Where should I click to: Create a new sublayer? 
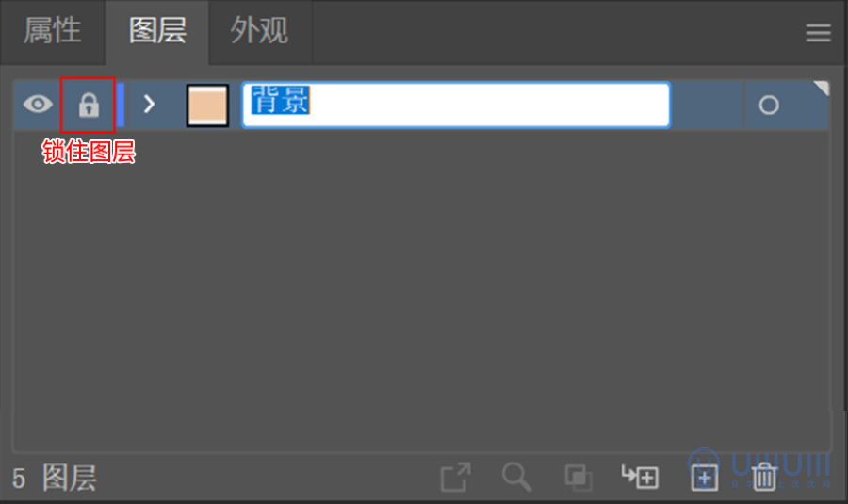click(x=640, y=477)
